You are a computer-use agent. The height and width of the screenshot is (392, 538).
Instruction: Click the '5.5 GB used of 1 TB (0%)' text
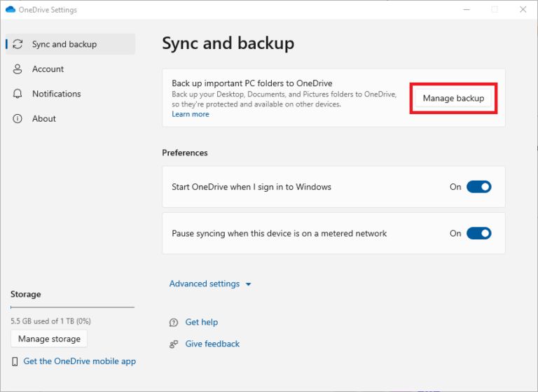[x=50, y=321]
